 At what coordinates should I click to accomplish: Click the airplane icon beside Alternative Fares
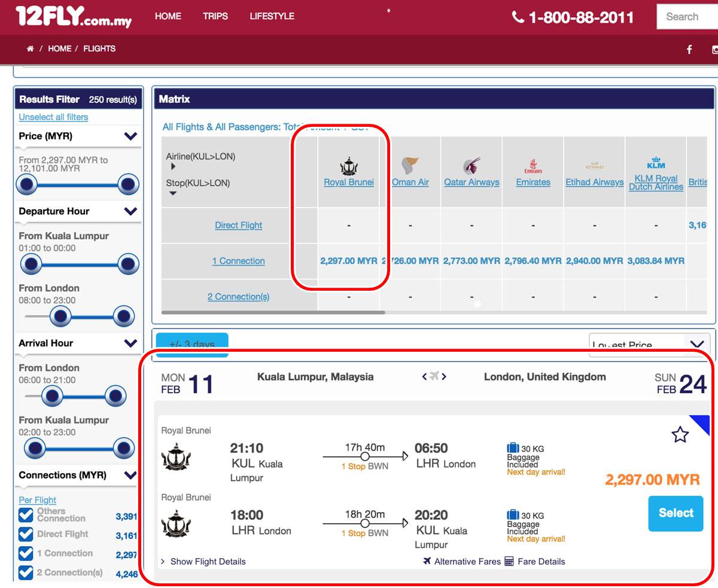[427, 561]
